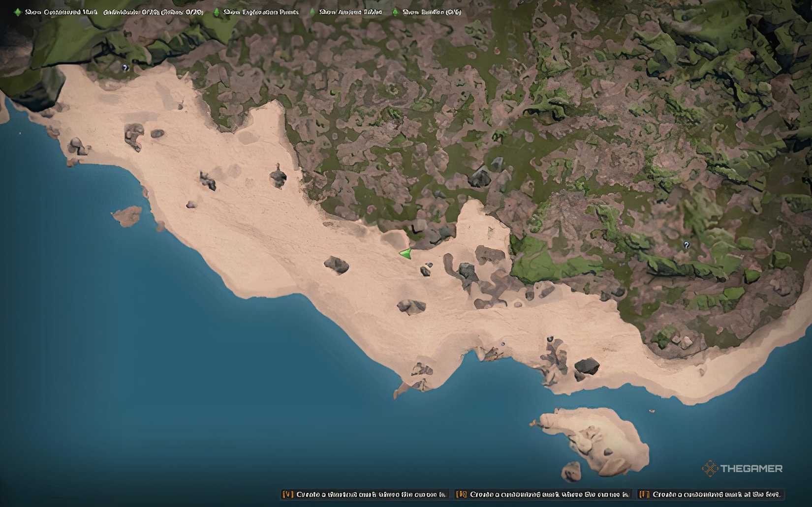This screenshot has width=812, height=507.
Task: Click the dark boulder on the southern beach
Action: [x=587, y=366]
